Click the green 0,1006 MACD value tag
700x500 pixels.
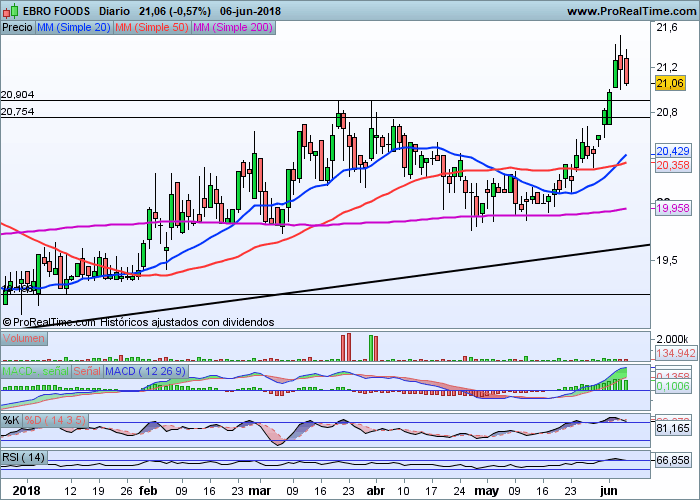(x=673, y=386)
